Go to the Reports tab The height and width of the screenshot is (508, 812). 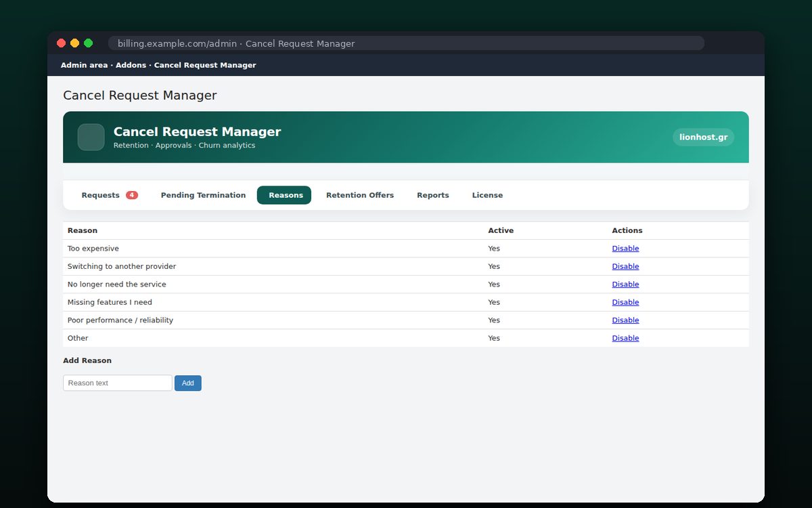coord(433,195)
